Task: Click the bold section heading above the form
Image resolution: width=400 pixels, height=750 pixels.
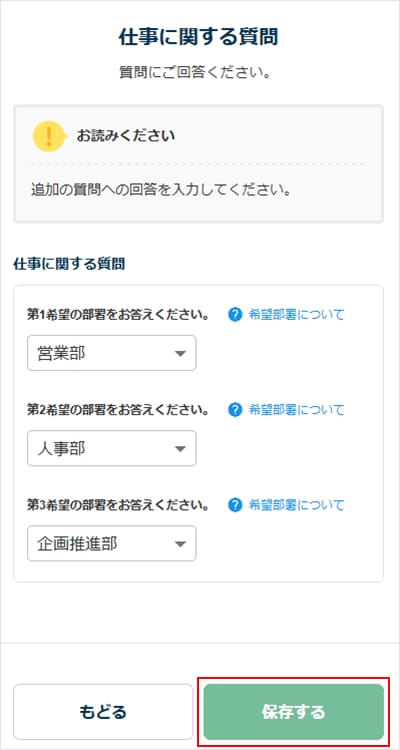Action: click(x=70, y=264)
